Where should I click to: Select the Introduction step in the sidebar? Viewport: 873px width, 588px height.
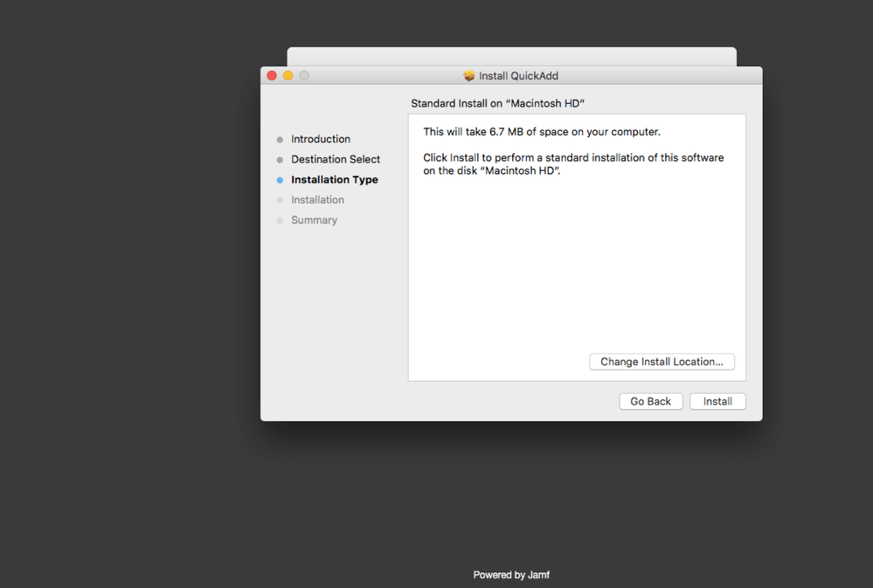pos(321,139)
